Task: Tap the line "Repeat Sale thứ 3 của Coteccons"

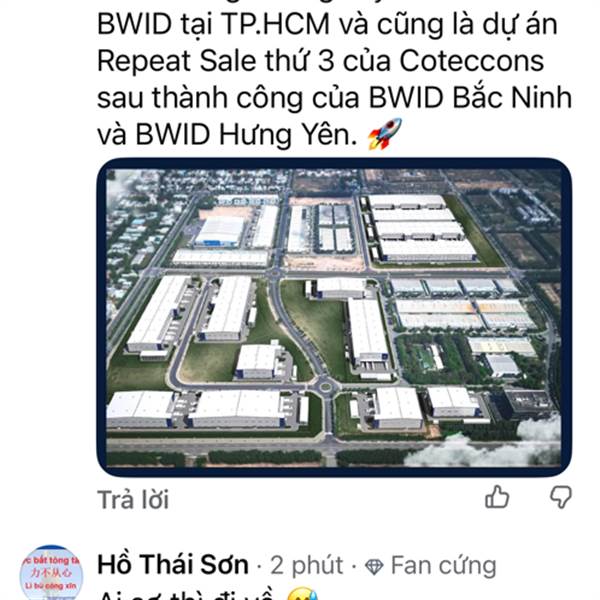Action: [x=321, y=61]
